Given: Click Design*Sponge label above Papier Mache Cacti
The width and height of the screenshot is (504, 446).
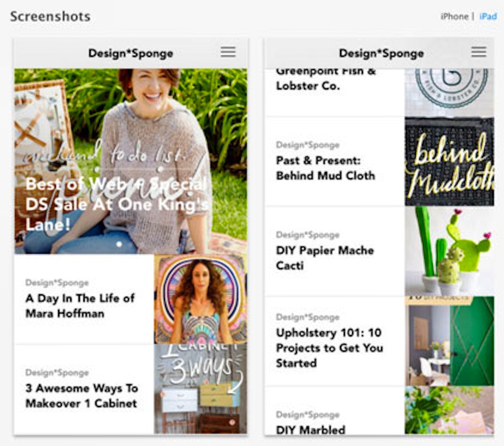Looking at the screenshot, I should point(308,235).
